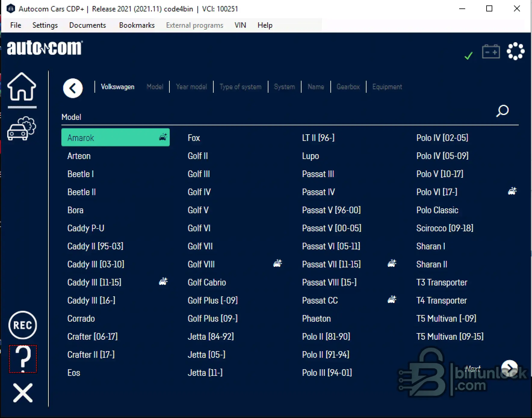Select the Year model breadcrumb step
Image resolution: width=532 pixels, height=418 pixels.
(x=191, y=87)
